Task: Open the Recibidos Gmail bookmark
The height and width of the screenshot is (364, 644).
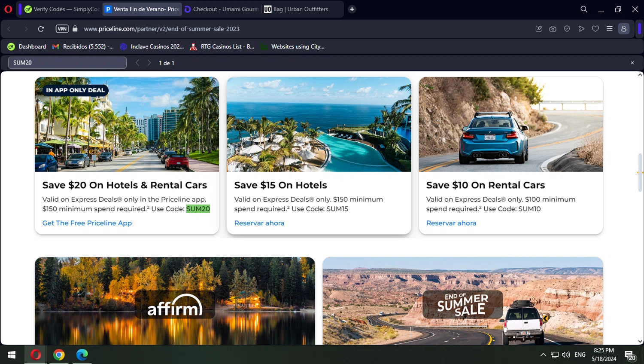Action: point(83,46)
